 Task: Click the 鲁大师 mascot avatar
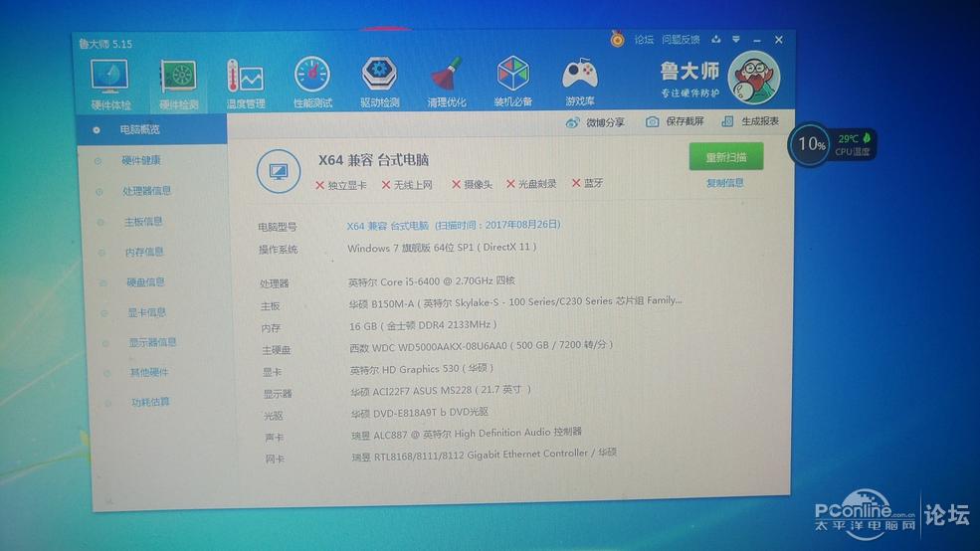click(754, 78)
